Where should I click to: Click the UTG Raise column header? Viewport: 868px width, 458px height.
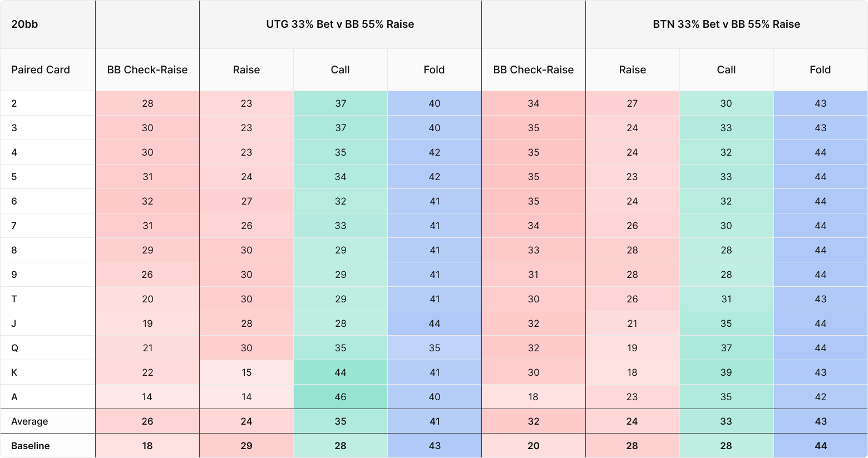[246, 70]
